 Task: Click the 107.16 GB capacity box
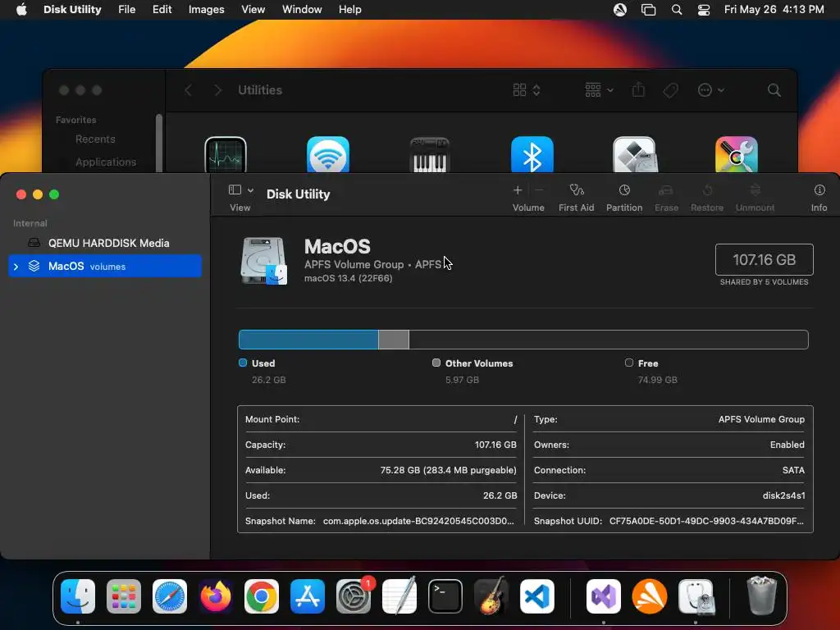click(764, 260)
